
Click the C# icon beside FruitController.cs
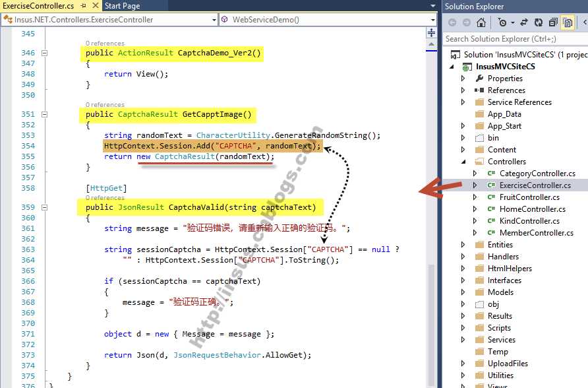tap(491, 197)
